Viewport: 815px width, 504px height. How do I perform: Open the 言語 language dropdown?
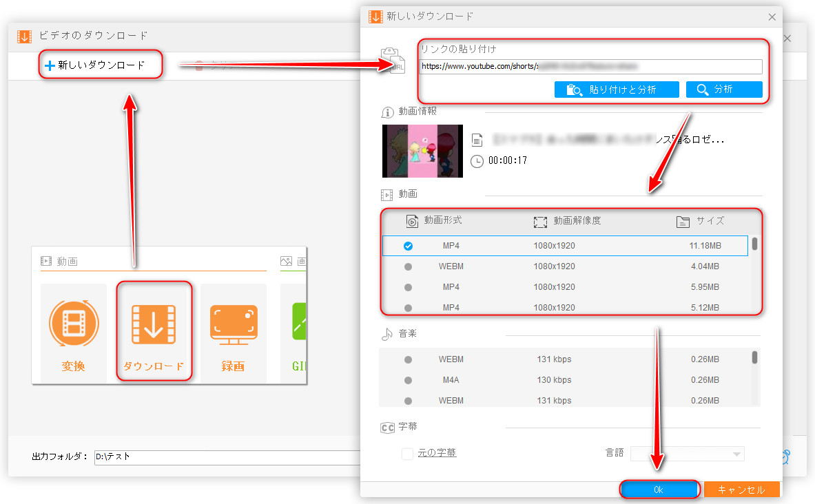pyautogui.click(x=687, y=454)
